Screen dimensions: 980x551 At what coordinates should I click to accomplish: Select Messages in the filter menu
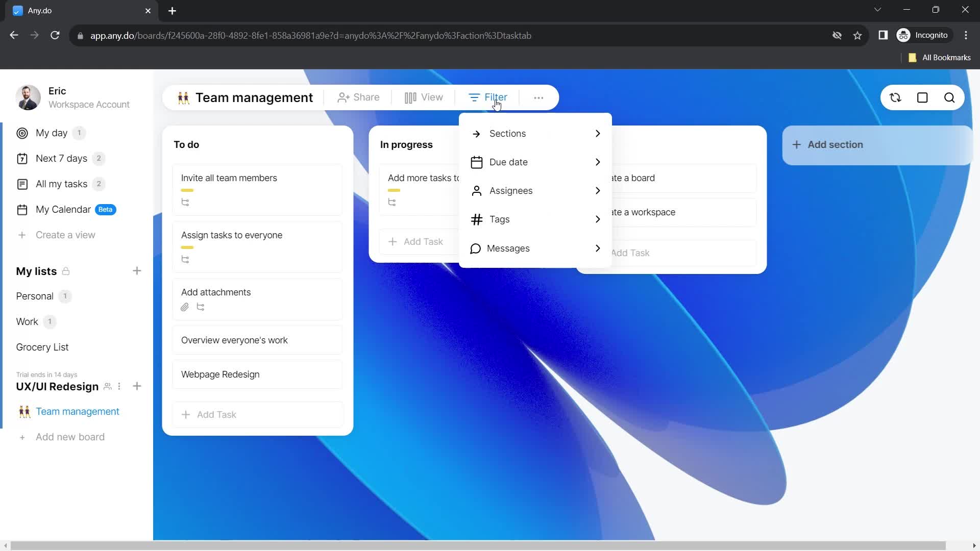pos(535,248)
